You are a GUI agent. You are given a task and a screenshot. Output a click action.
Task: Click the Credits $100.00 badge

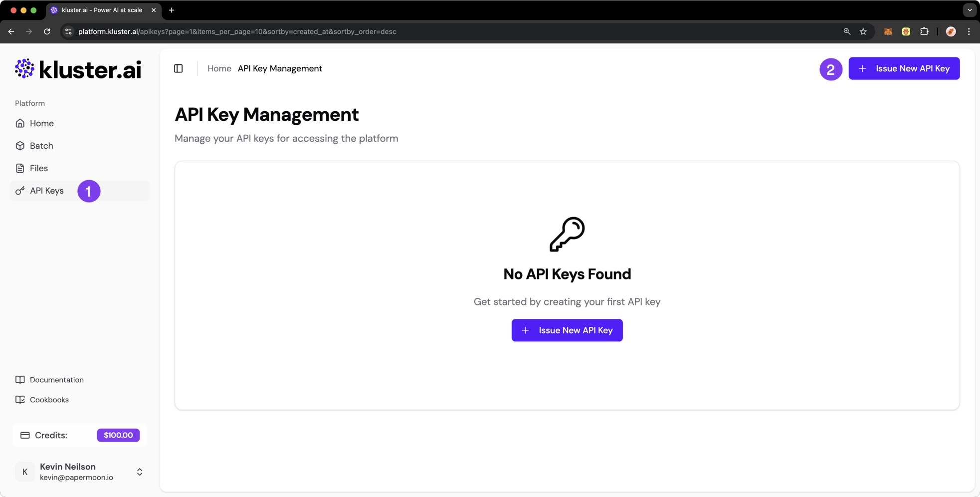pos(118,435)
